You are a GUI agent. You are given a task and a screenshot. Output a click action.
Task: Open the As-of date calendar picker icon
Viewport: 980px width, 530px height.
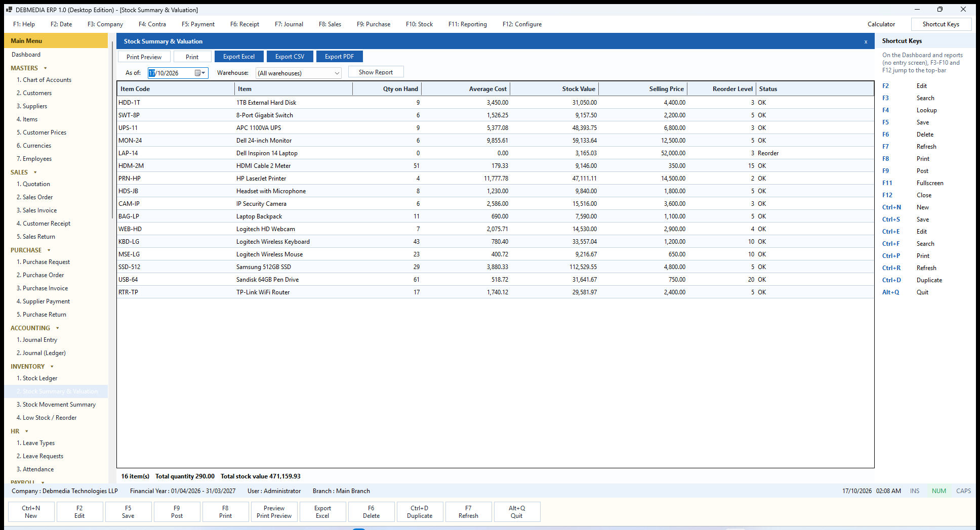(200, 73)
